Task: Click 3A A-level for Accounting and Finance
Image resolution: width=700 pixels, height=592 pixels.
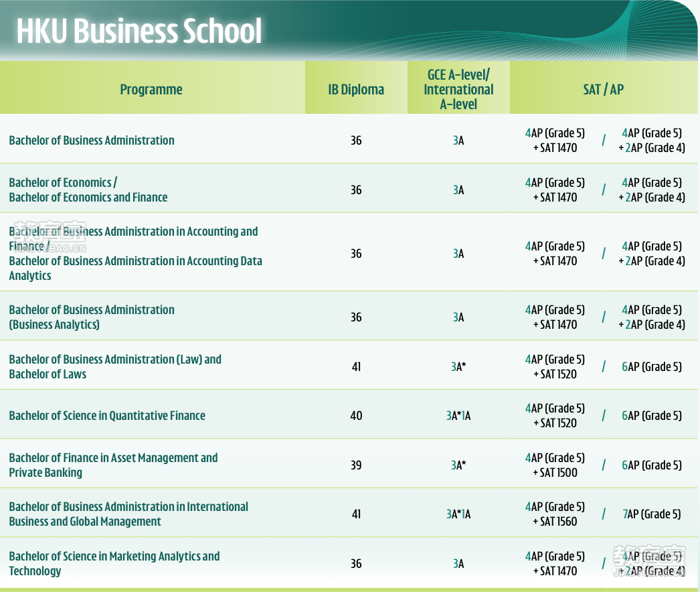Action: click(458, 254)
